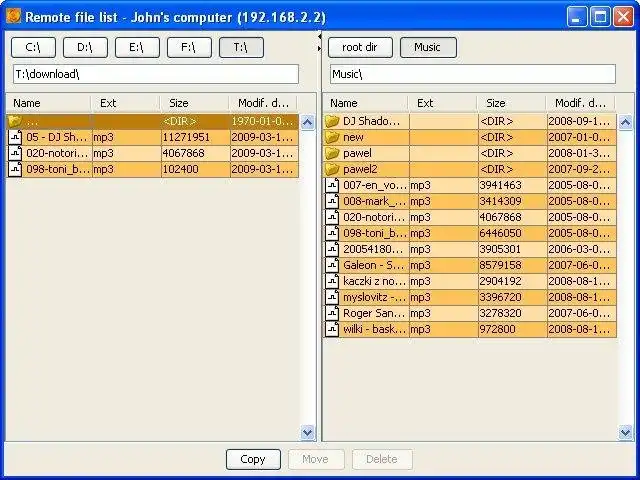Click right pane scroll down arrow
This screenshot has width=640, height=480.
coord(625,432)
